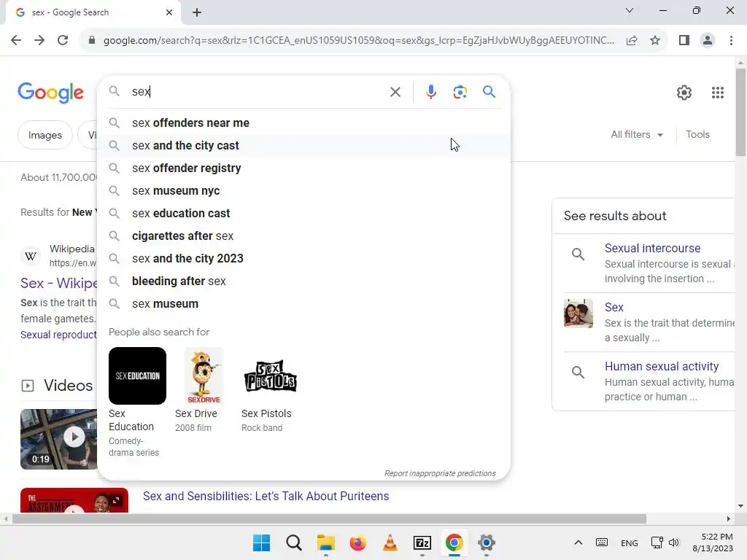Screen dimensions: 747x560
Task: Choose suggestion 'sex museum nyc'
Action: coord(303,191)
